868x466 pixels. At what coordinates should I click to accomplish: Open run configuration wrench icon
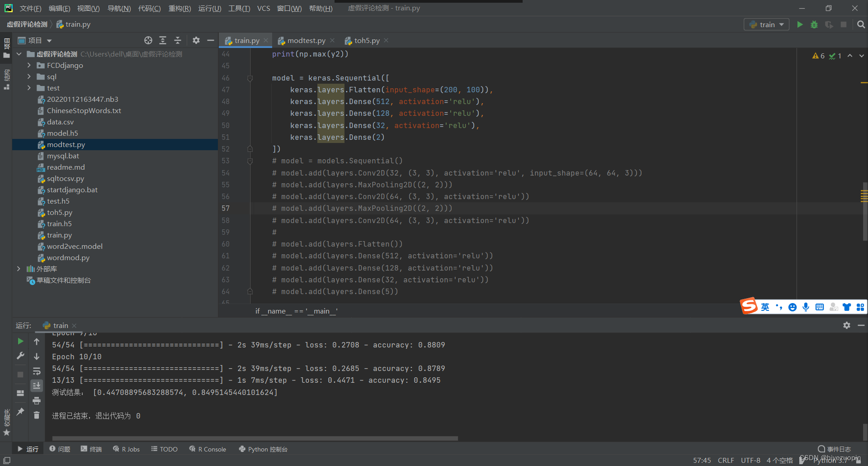20,356
